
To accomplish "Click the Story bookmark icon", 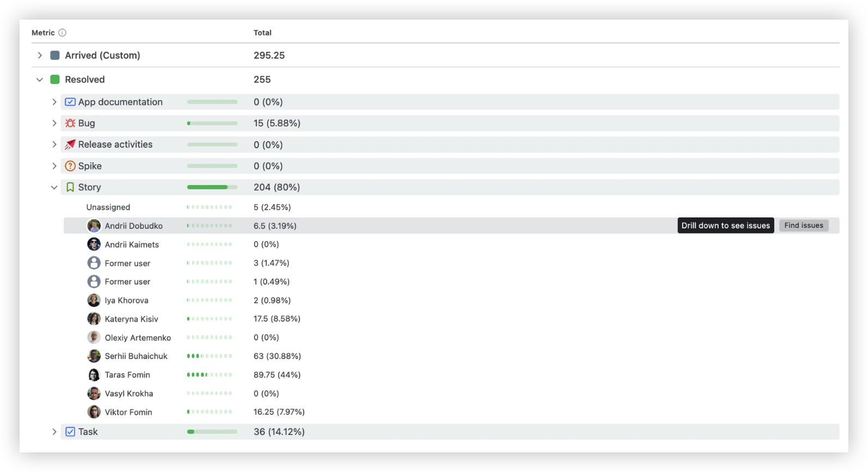I will pos(70,187).
